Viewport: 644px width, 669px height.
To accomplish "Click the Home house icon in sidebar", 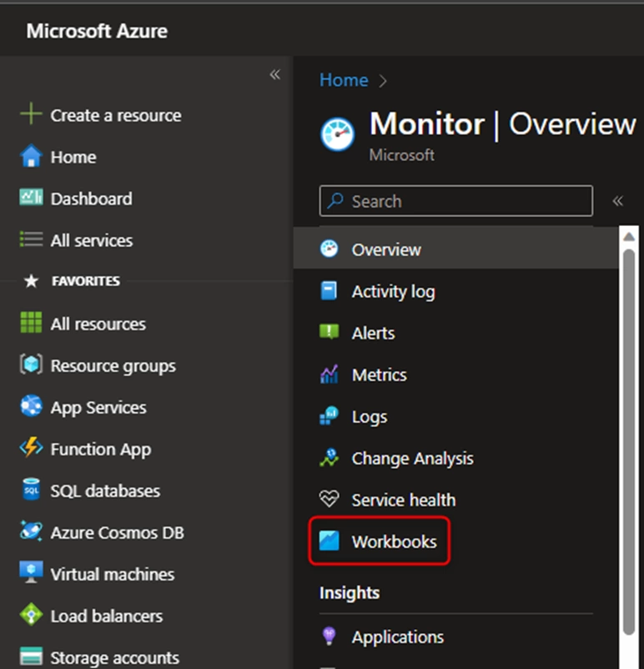I will coord(31,156).
